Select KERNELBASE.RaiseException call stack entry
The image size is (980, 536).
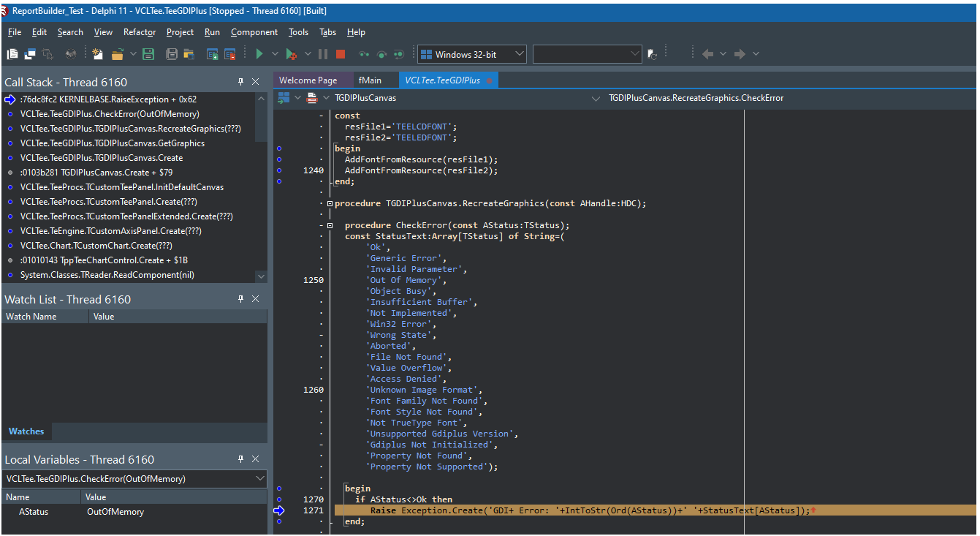[129, 99]
